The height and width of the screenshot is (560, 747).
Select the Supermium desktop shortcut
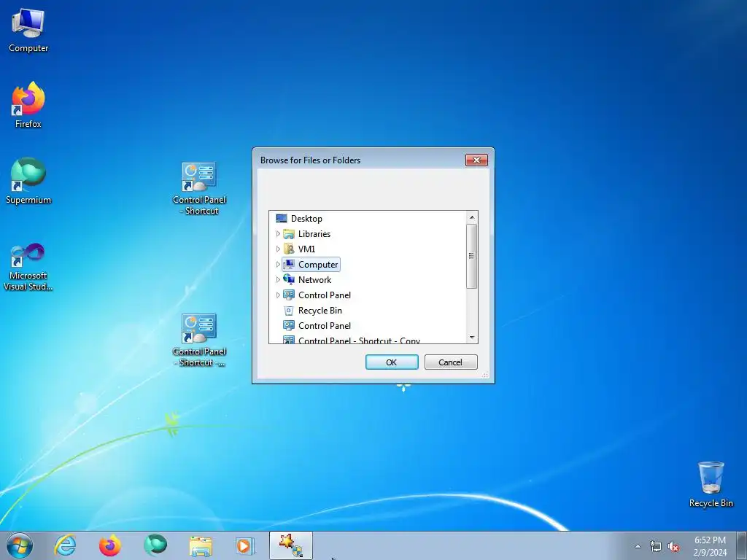28,181
